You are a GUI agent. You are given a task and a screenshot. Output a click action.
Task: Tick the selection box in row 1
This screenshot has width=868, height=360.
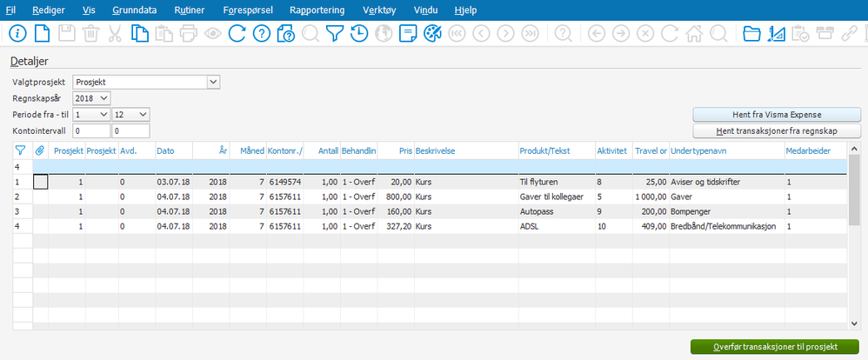pos(40,182)
